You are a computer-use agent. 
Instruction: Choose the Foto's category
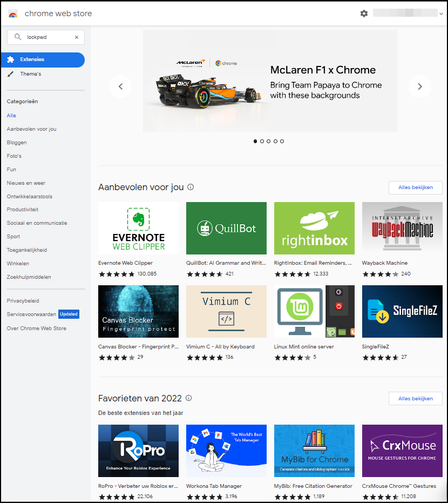coord(14,156)
